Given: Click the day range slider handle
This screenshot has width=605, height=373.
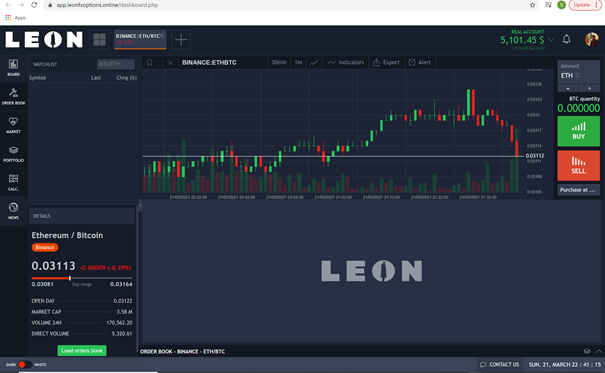Looking at the screenshot, I should pos(70,278).
